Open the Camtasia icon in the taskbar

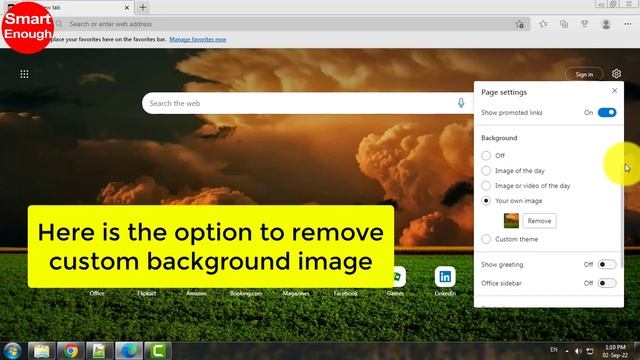coord(158,351)
